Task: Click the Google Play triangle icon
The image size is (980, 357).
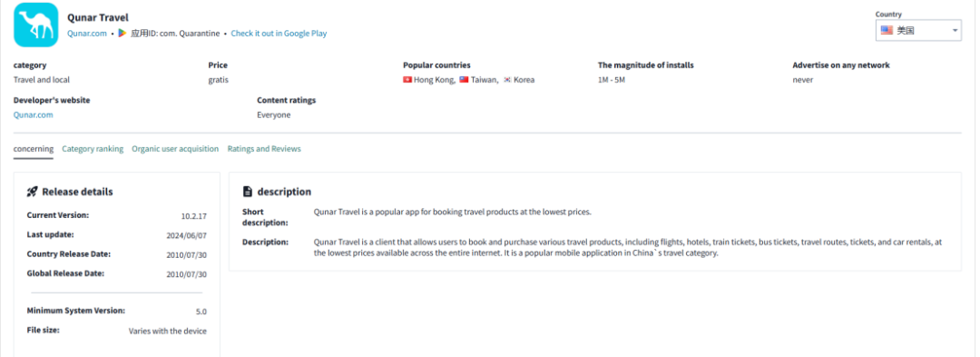Action: (x=122, y=33)
